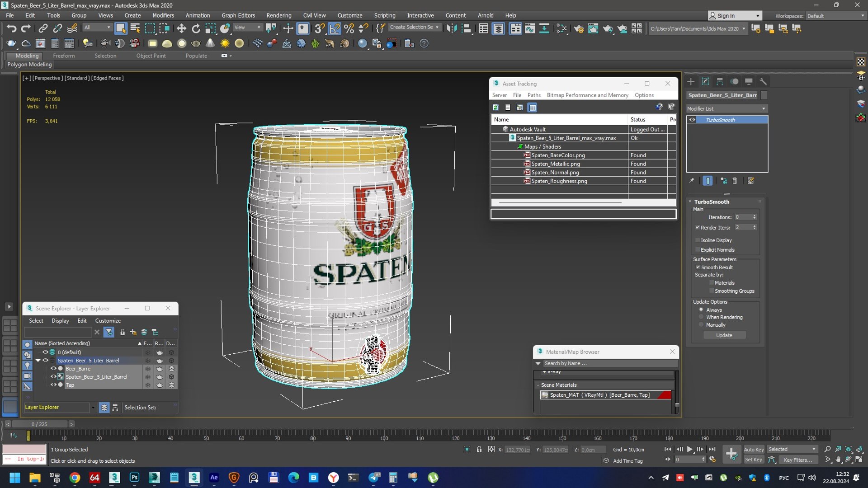This screenshot has height=488, width=868.
Task: Switch Asset Tracking to table view
Action: tap(533, 108)
